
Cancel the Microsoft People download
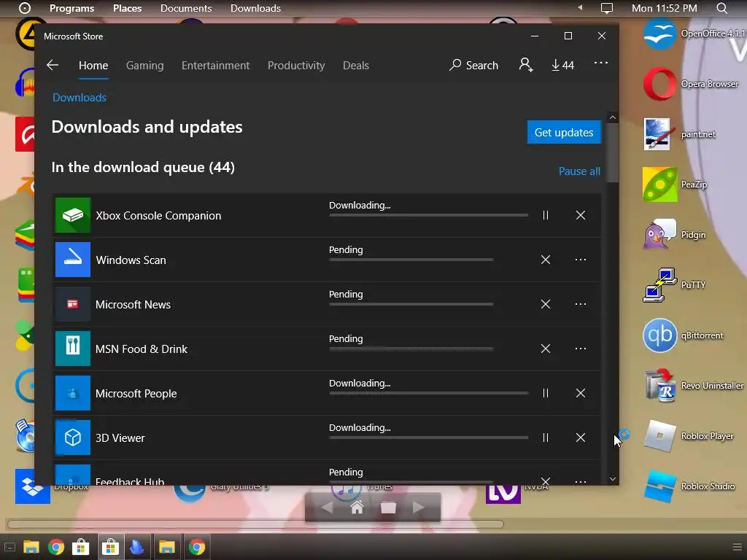[x=580, y=393]
